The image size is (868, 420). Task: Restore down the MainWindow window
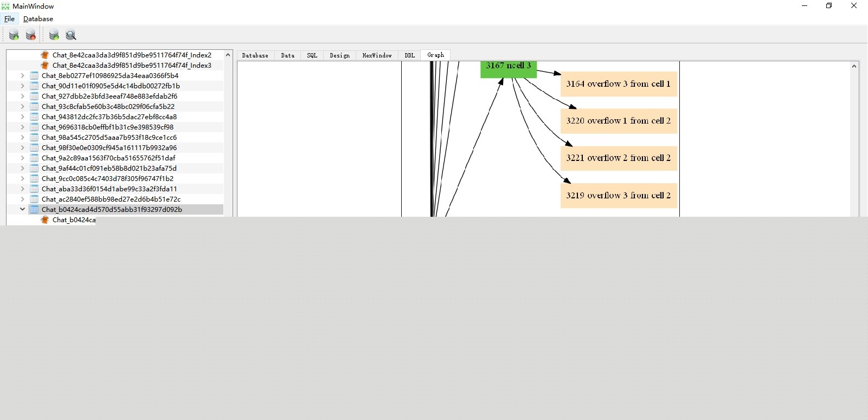click(829, 6)
